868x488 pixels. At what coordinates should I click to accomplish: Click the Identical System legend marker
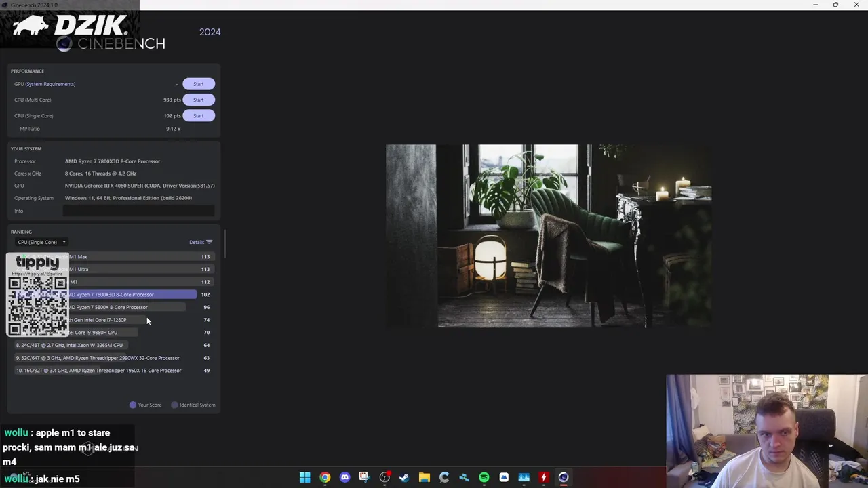click(x=174, y=405)
